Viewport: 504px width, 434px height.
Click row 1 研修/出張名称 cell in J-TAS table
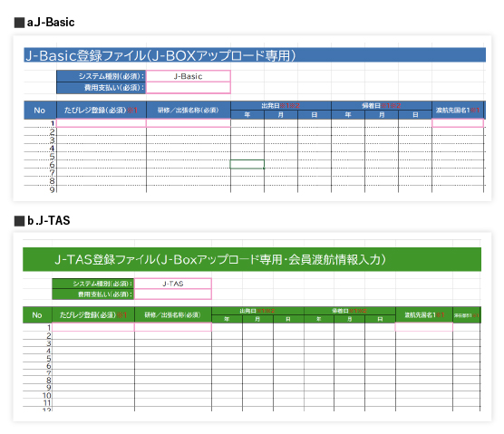coord(173,327)
